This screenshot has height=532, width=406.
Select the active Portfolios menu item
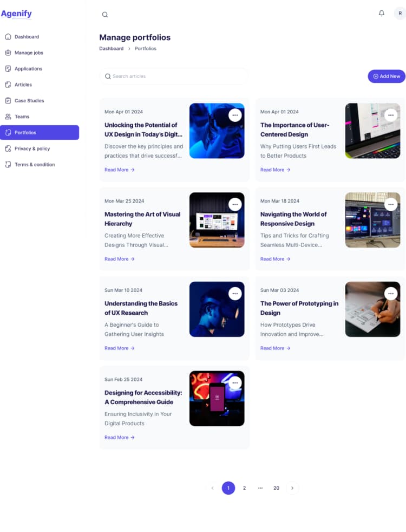(x=40, y=132)
